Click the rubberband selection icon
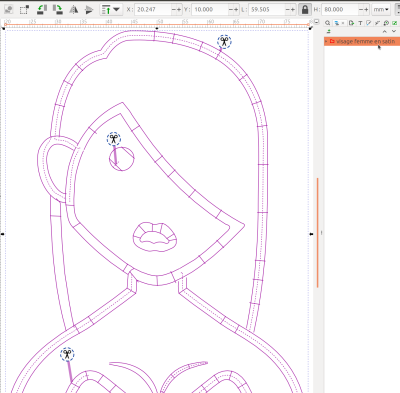This screenshot has height=393, width=400. tap(24, 10)
